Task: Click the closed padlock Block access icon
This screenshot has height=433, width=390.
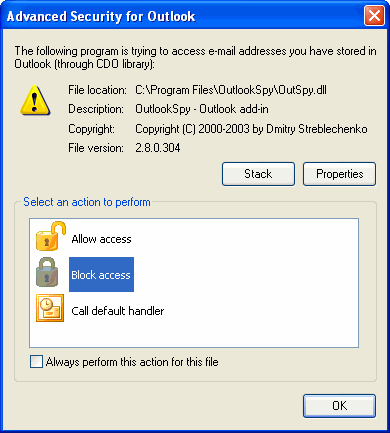Action: (x=47, y=272)
